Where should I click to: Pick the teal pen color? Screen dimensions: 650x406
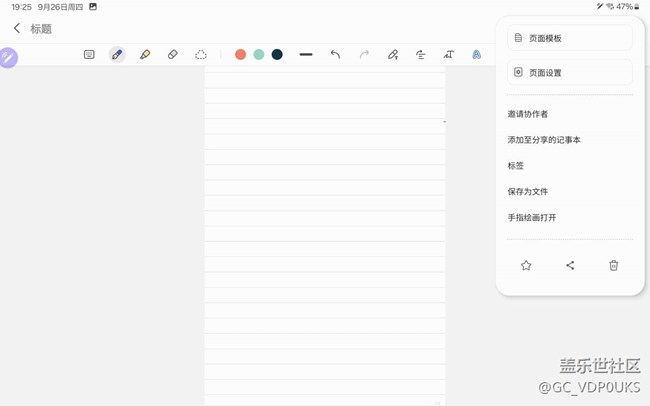coord(259,55)
